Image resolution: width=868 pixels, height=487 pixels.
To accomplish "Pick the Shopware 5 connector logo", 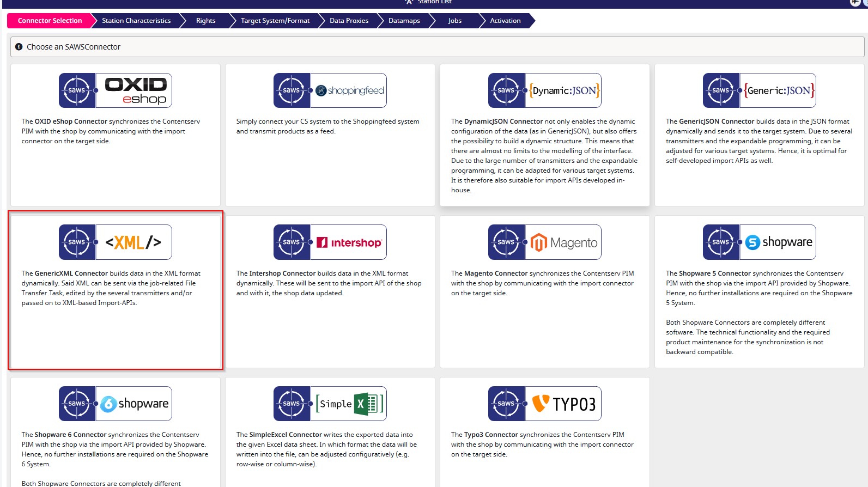I will (760, 242).
